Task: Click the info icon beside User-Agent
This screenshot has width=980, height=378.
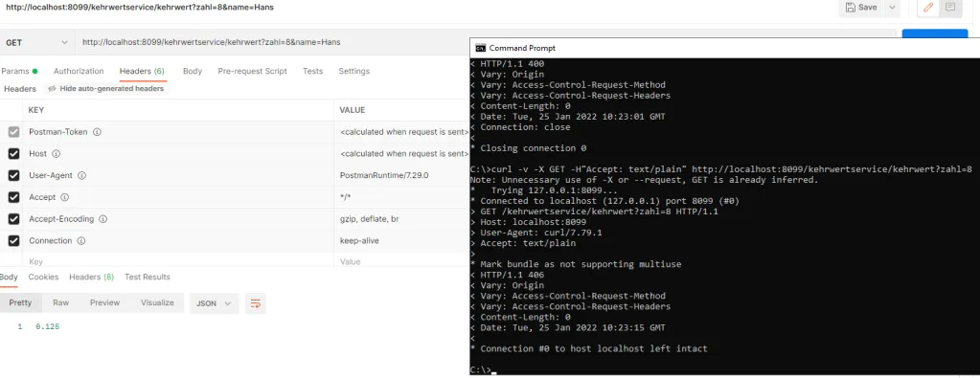Action: coord(81,175)
